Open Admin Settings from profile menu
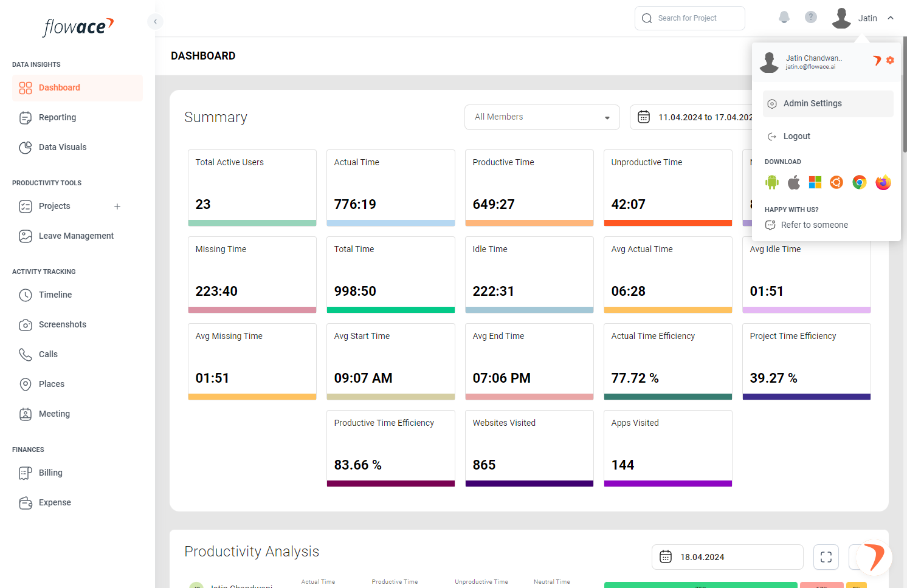Screen dimensions: 907x588 pos(828,104)
